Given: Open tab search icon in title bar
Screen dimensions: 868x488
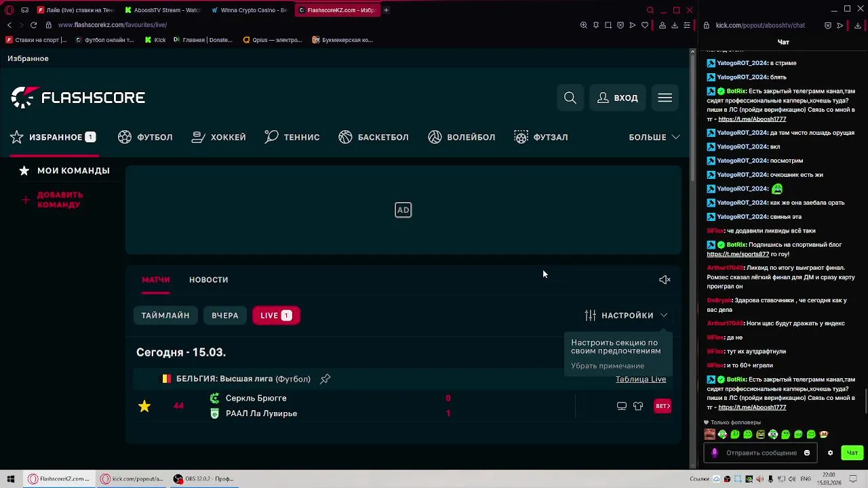Looking at the screenshot, I should pos(650,10).
